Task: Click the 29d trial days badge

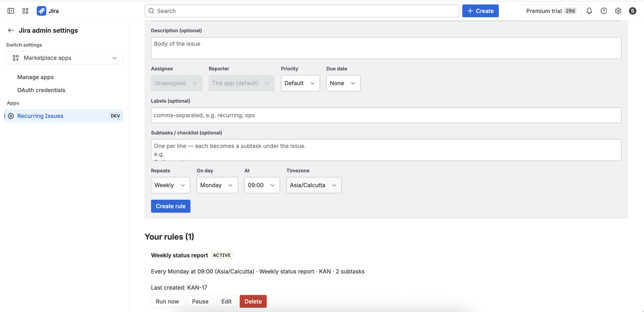Action: click(x=570, y=11)
